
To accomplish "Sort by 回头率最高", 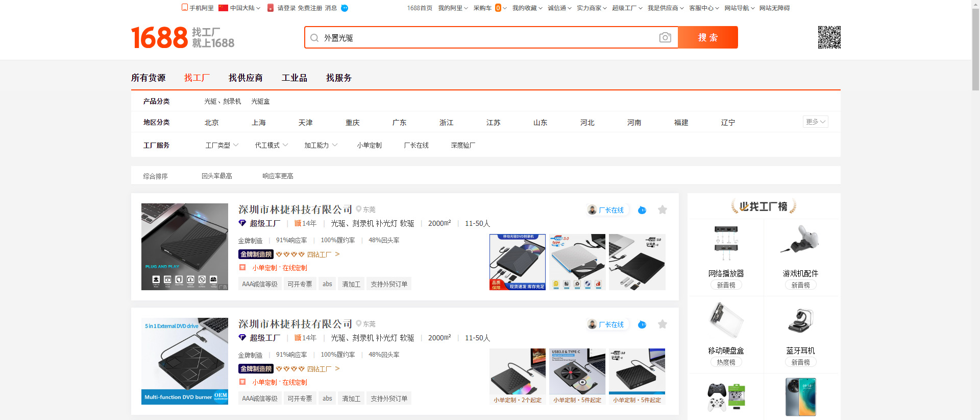I will click(217, 176).
